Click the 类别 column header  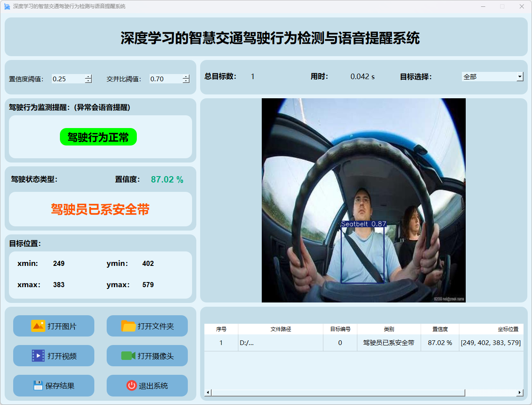click(x=389, y=329)
